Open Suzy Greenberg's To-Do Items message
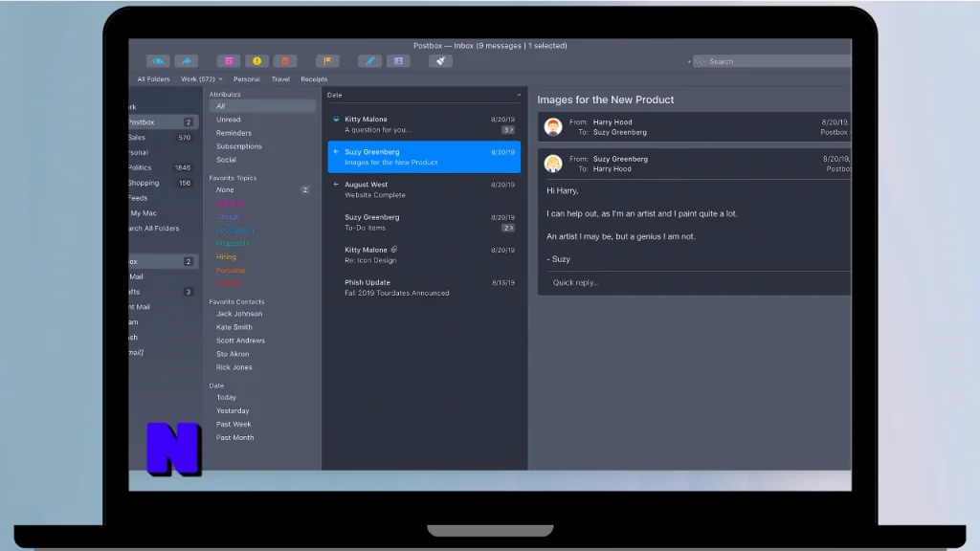 pos(424,222)
